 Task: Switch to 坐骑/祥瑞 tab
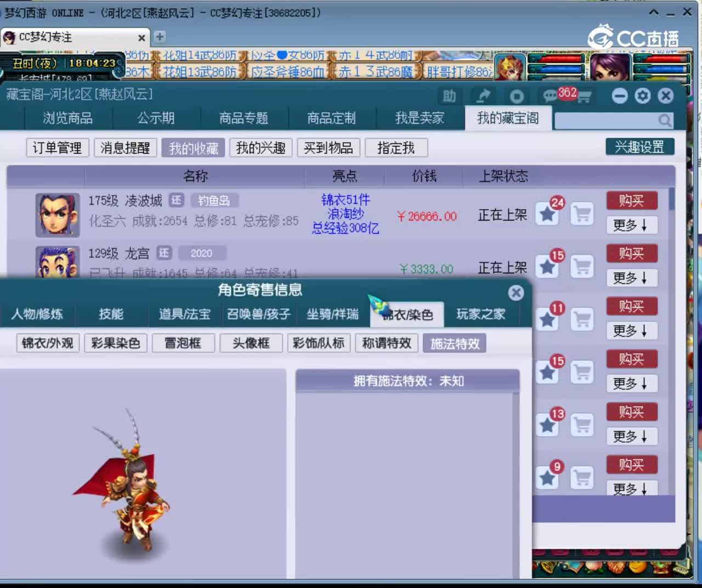[x=332, y=314]
